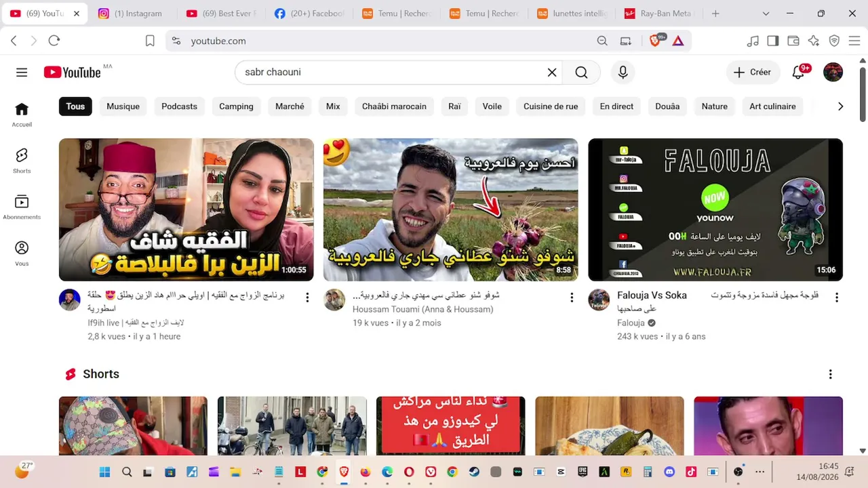Open Brave VPN shield icon
The width and height of the screenshot is (868, 488).
834,41
